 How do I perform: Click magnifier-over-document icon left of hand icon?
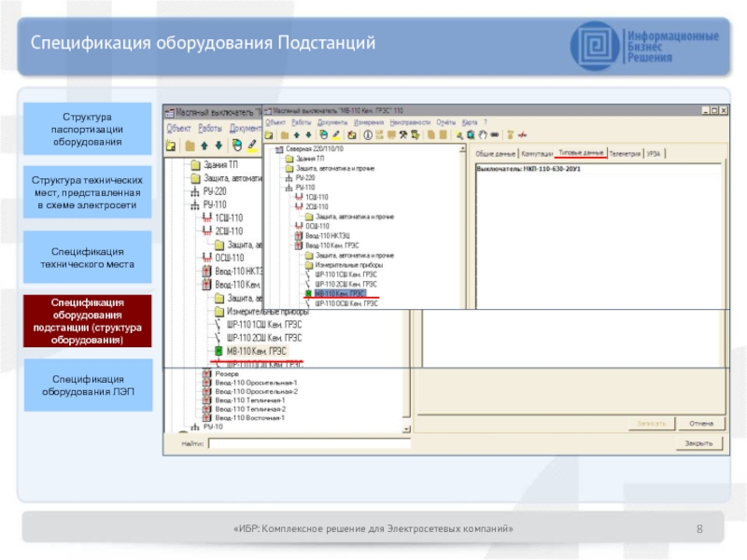(x=471, y=135)
